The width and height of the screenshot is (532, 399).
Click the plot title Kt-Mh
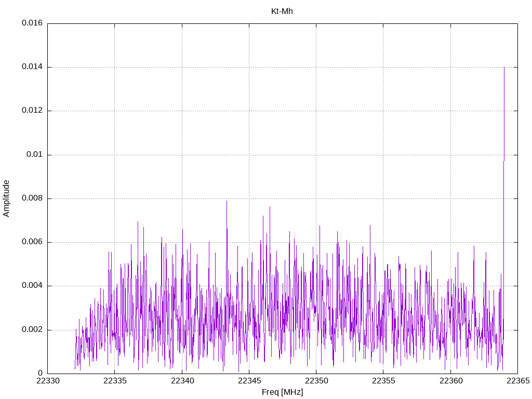coord(282,11)
